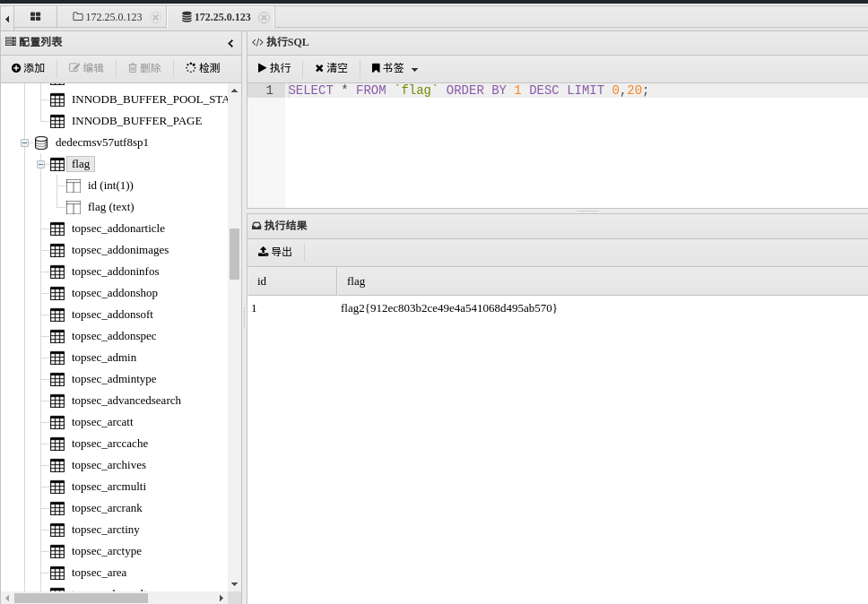Collapse the flag table node

40,164
